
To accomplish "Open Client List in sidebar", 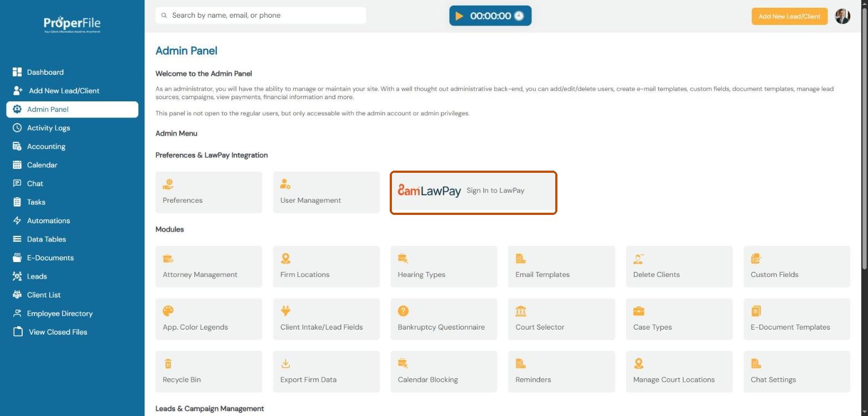I will 72,295.
